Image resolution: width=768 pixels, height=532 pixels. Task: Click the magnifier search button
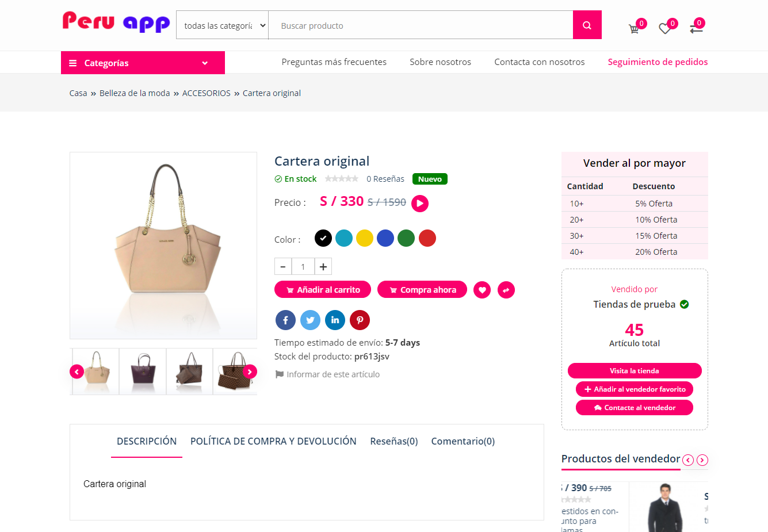[x=587, y=25]
